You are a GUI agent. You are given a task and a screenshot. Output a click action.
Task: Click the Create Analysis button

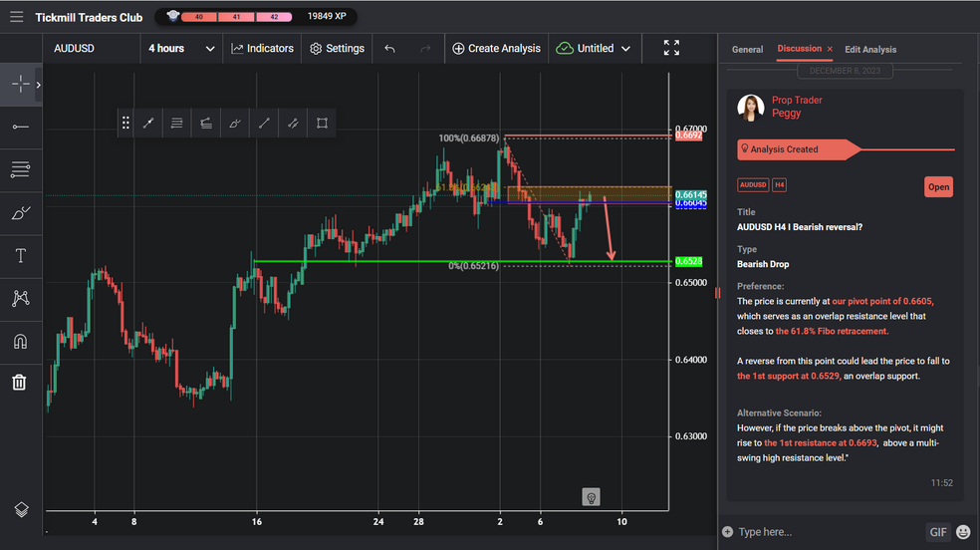(496, 48)
